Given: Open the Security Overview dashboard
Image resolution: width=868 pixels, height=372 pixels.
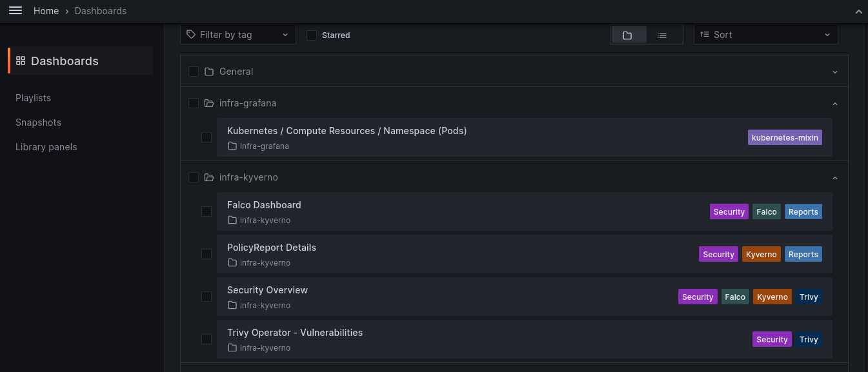Looking at the screenshot, I should (x=267, y=289).
